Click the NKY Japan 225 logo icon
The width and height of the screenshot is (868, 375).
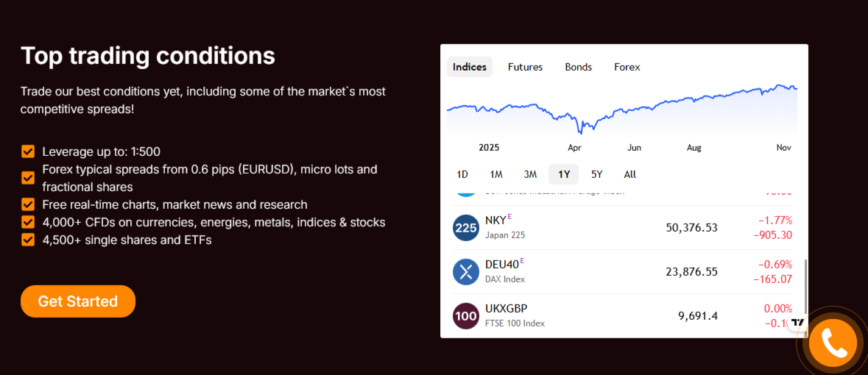466,228
